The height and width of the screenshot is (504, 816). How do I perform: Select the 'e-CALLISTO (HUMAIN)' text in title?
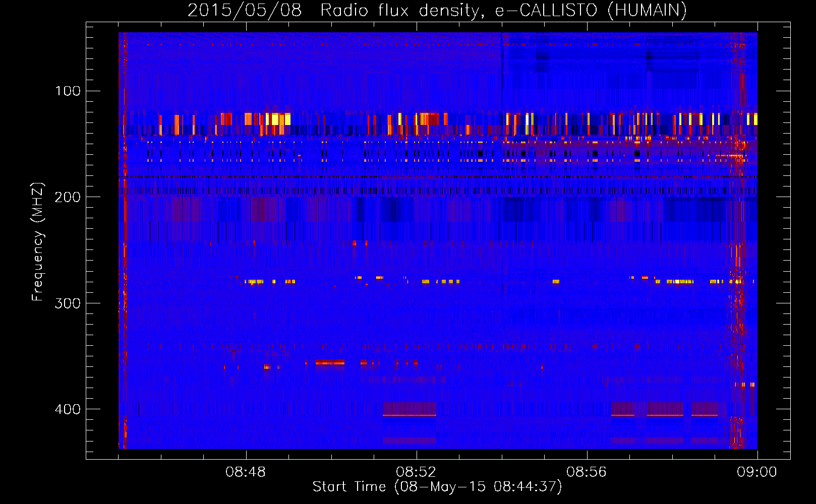click(591, 11)
